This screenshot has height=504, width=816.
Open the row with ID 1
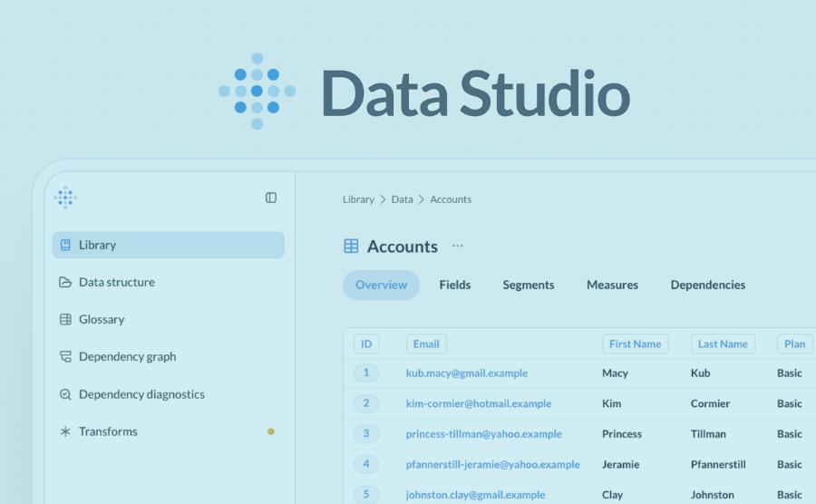coord(366,373)
